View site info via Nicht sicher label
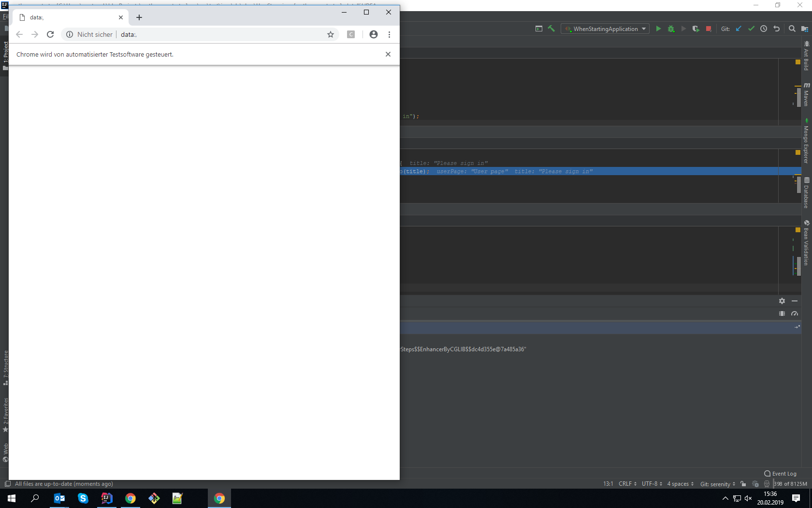 tap(89, 34)
